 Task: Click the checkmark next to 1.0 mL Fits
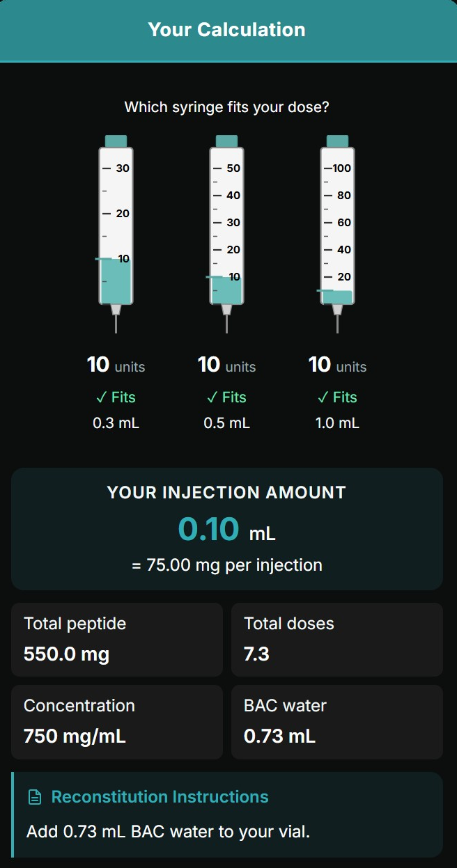[x=325, y=397]
